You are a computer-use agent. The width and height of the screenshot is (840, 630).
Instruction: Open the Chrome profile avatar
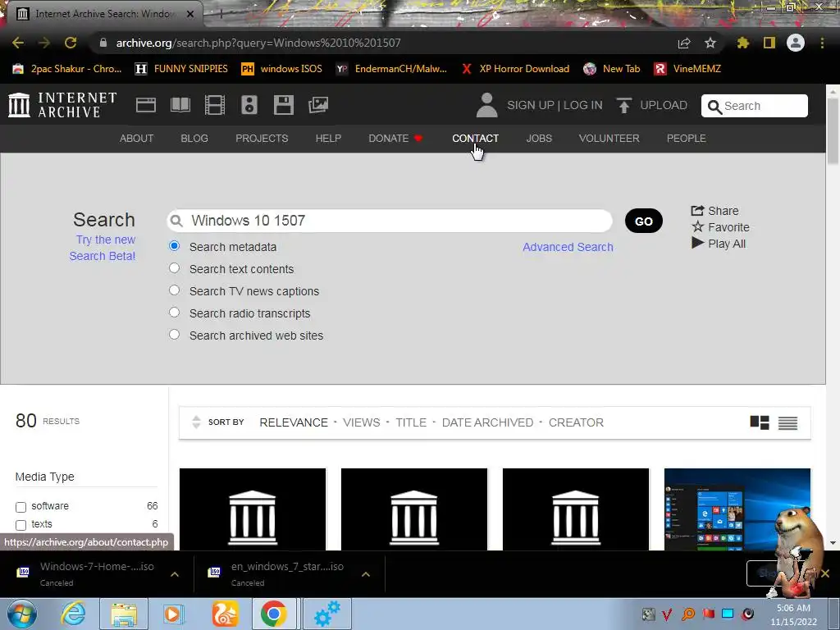coord(796,43)
